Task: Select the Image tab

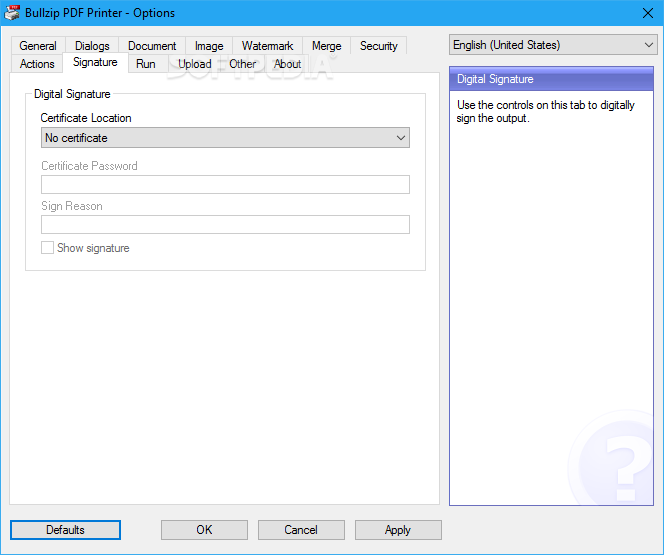Action: click(x=209, y=46)
